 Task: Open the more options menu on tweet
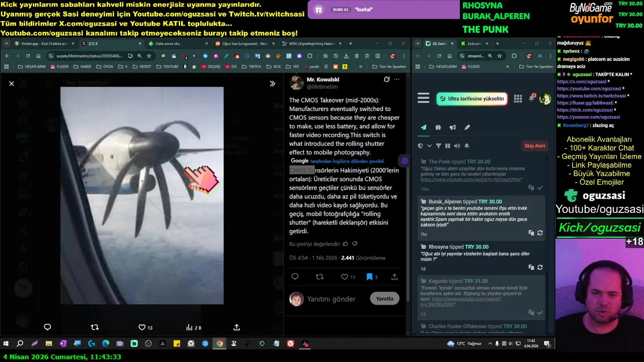pos(397,79)
